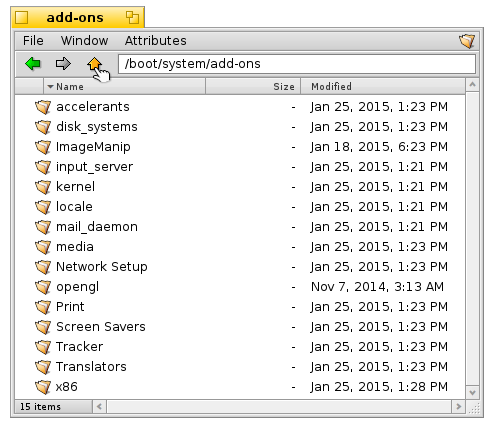This screenshot has width=500, height=427.
Task: Go forward with the gray right arrow
Action: 63,63
